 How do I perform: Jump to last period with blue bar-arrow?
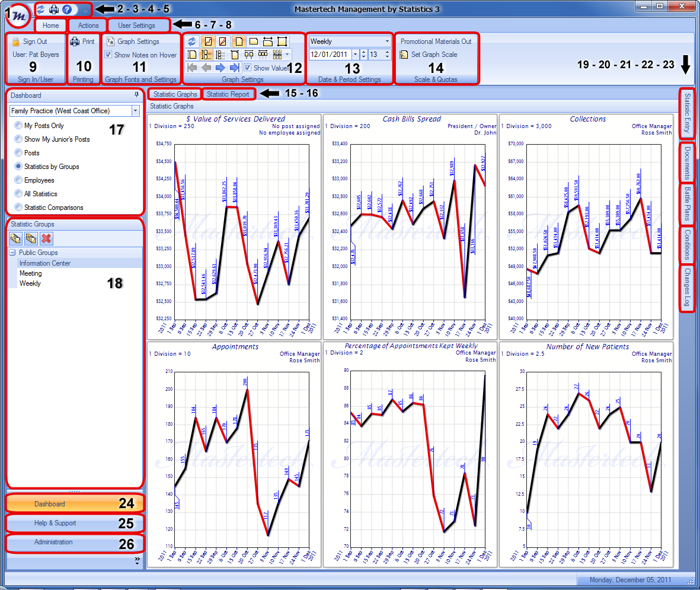coord(234,68)
